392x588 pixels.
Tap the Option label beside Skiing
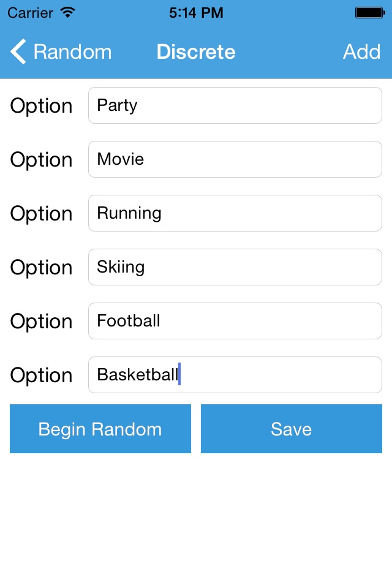click(x=41, y=268)
